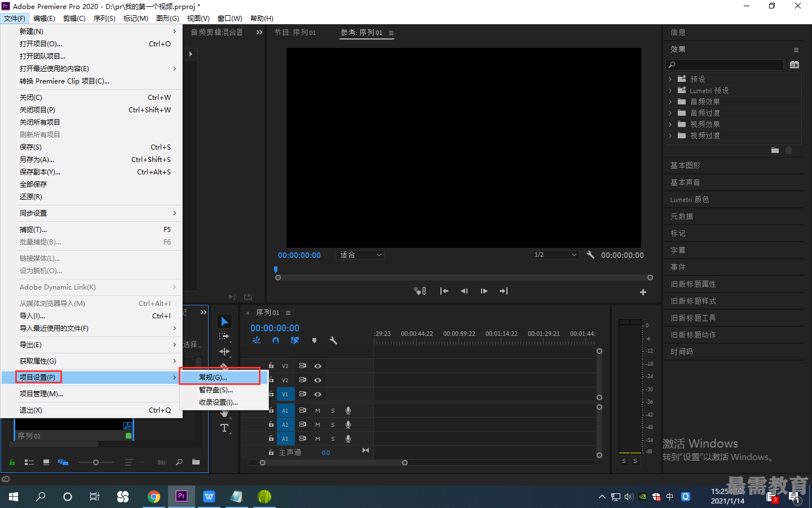812x508 pixels.
Task: Toggle insert sequences as nests icon
Action: point(257,340)
